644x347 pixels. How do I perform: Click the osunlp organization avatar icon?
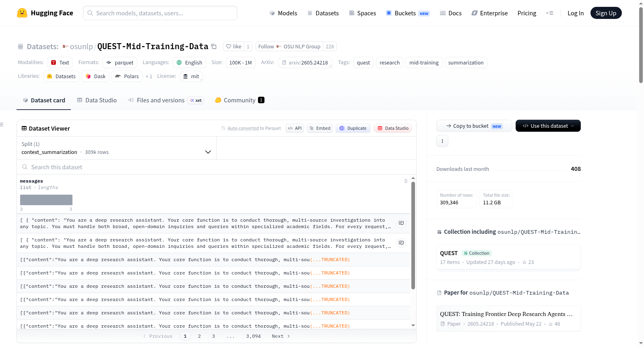(x=65, y=47)
